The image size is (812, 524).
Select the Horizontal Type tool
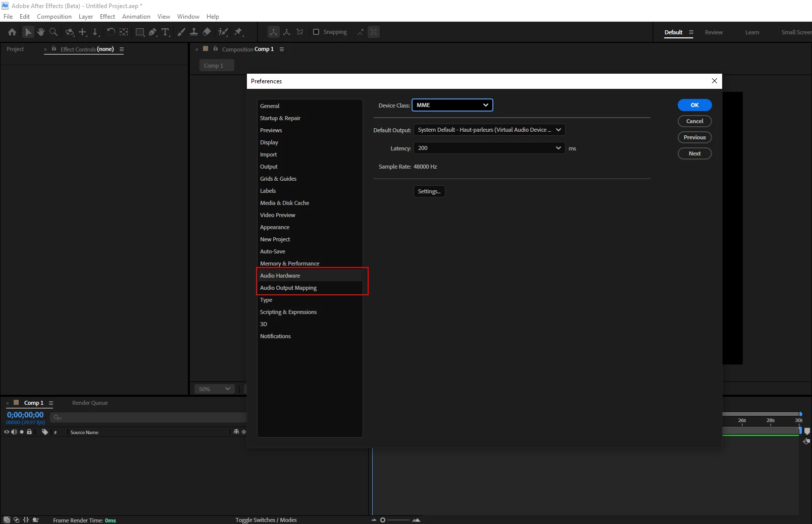point(165,32)
